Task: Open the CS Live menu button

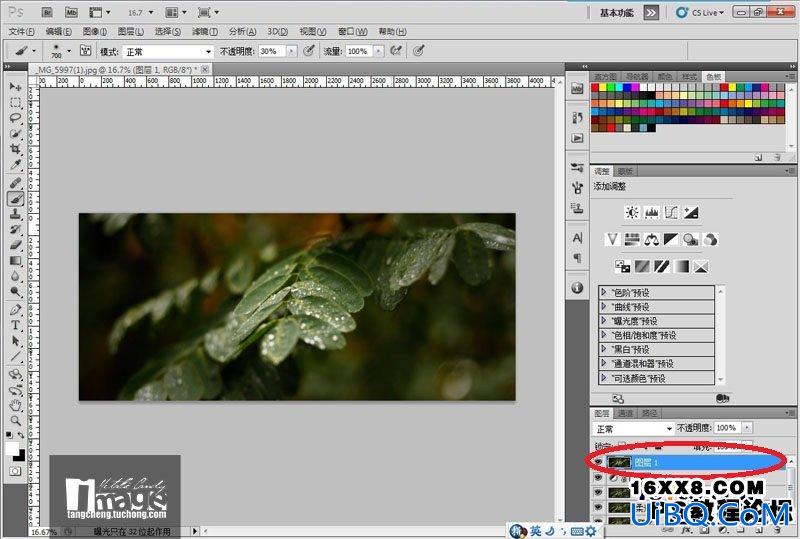Action: click(x=700, y=13)
